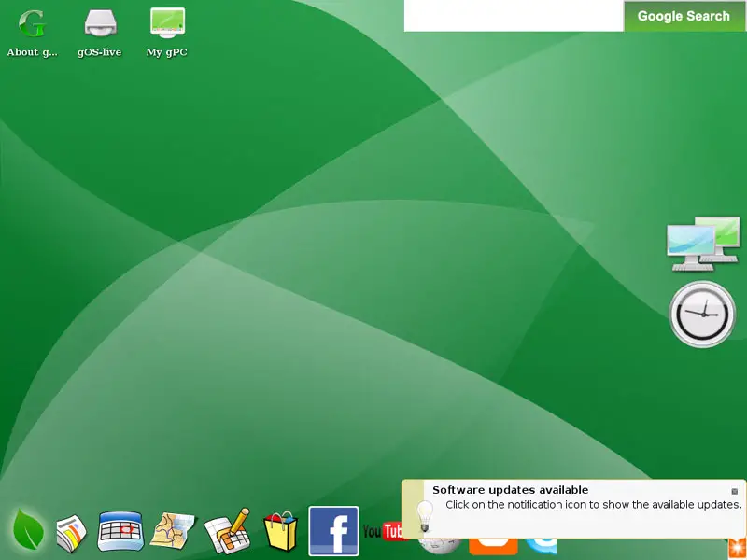Open the About gOS desktop icon
Viewport: 747px width, 560px height.
(33, 33)
